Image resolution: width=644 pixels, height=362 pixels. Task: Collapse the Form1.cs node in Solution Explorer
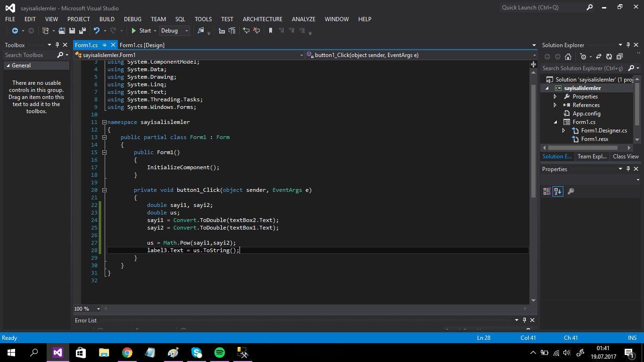[x=555, y=122]
